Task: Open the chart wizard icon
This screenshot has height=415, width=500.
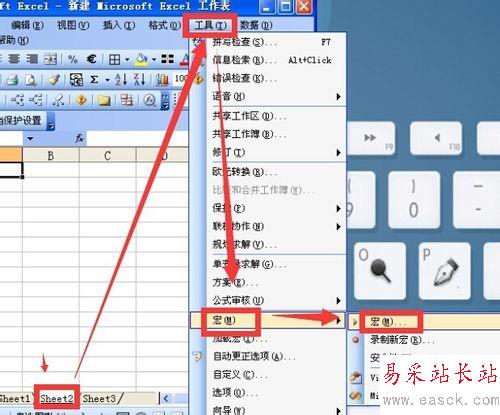Action: click(162, 79)
